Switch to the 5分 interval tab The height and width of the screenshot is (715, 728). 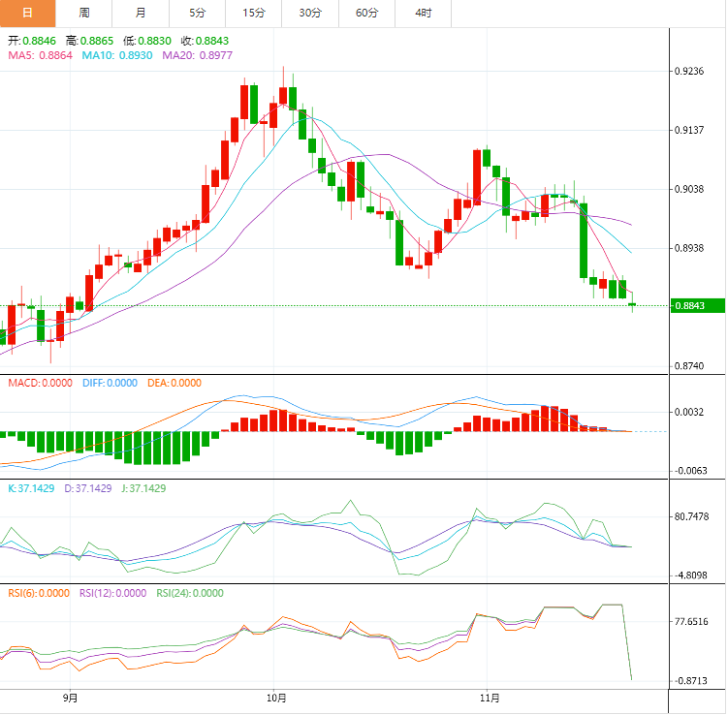[x=197, y=13]
